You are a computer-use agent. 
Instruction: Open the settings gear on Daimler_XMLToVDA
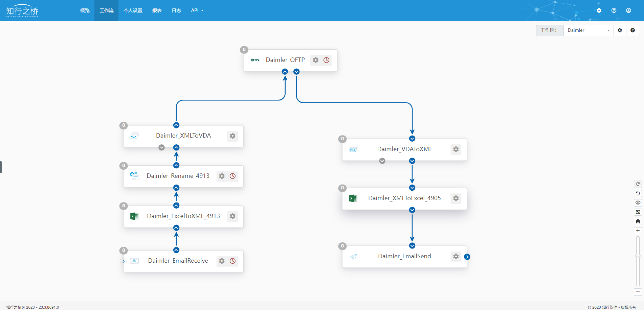pyautogui.click(x=232, y=136)
